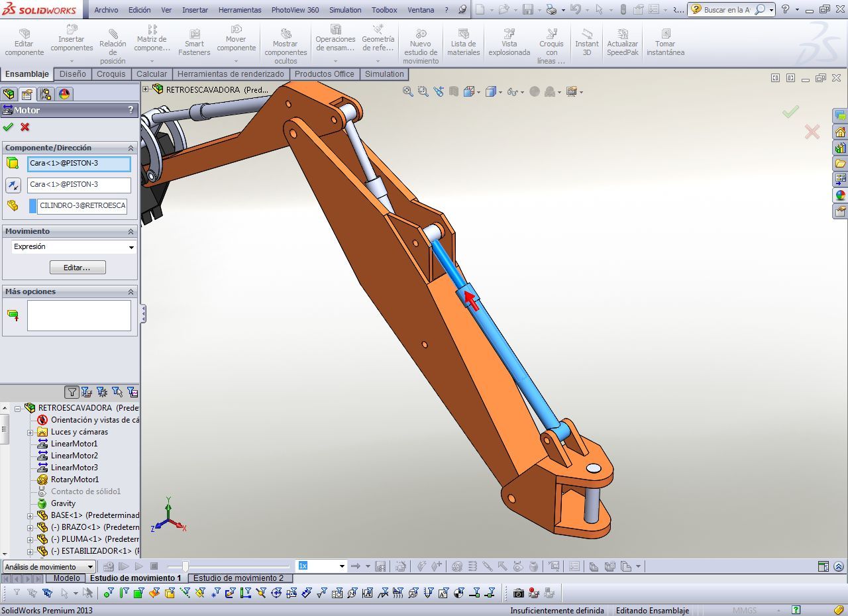
Task: Cancel the Motor with the red X
Action: point(25,127)
